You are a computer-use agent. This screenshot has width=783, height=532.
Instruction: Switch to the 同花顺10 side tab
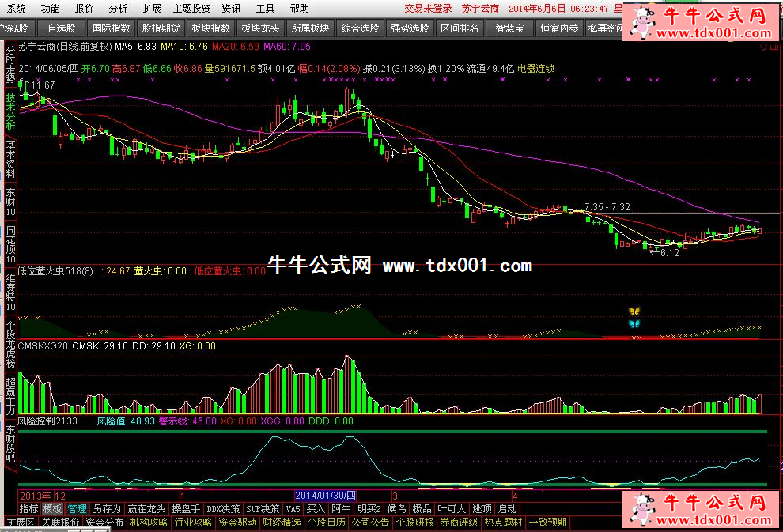tap(10, 244)
